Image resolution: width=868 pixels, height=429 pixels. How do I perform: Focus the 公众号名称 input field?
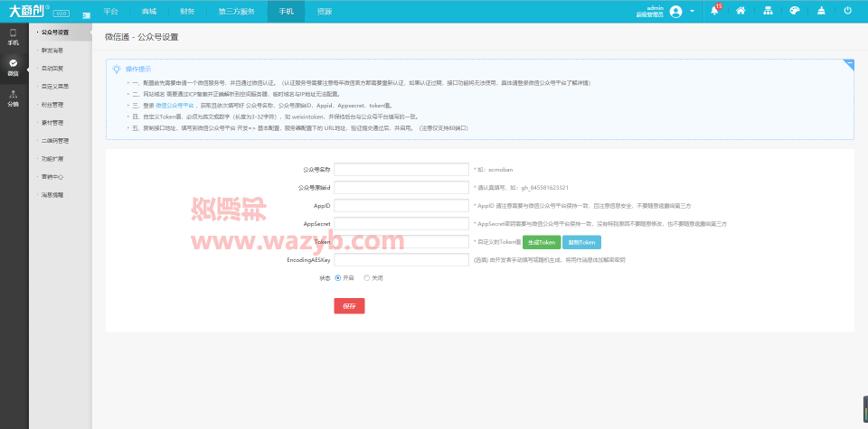pyautogui.click(x=401, y=170)
